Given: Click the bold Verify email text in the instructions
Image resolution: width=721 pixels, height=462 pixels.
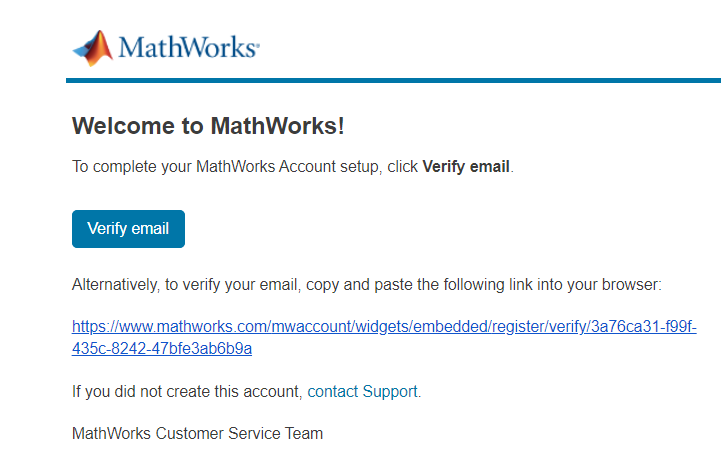Looking at the screenshot, I should [x=466, y=166].
